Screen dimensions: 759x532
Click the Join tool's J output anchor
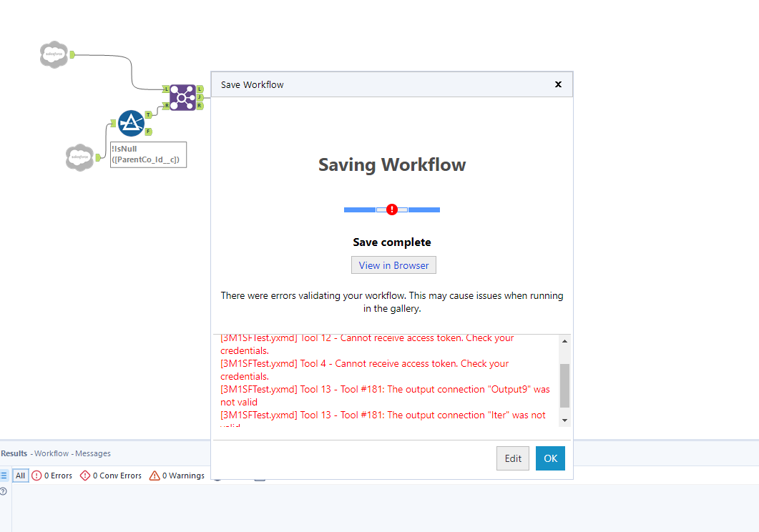click(200, 97)
